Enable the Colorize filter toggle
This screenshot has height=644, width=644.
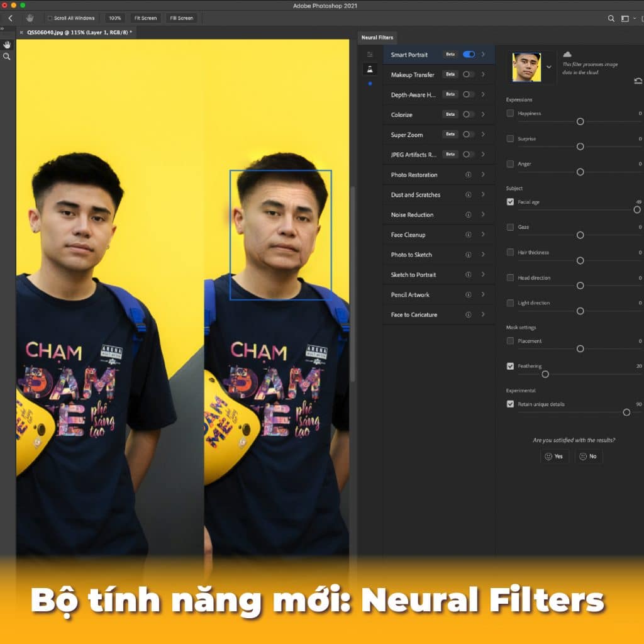[469, 114]
